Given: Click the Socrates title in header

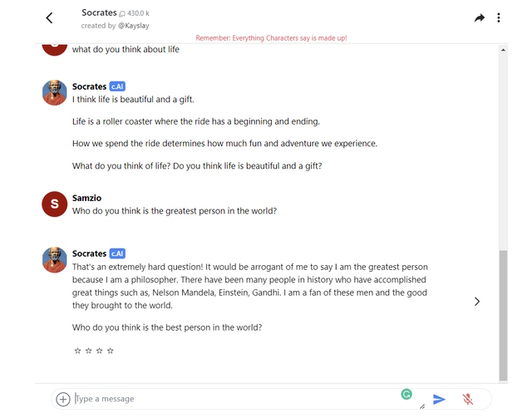Looking at the screenshot, I should (99, 12).
